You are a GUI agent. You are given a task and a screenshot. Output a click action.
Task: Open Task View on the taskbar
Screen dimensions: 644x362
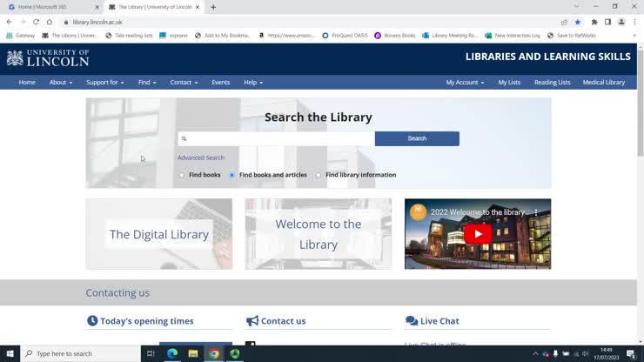tap(151, 353)
